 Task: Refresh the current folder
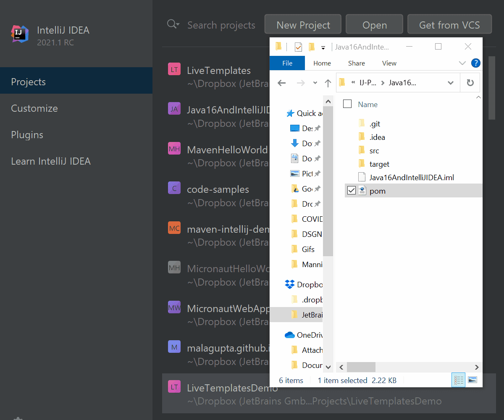click(x=470, y=82)
